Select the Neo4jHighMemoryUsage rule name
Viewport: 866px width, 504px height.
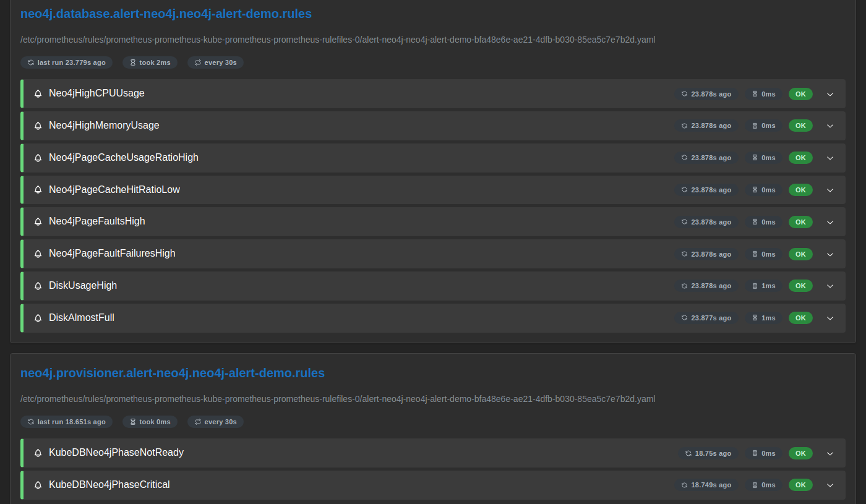[104, 126]
